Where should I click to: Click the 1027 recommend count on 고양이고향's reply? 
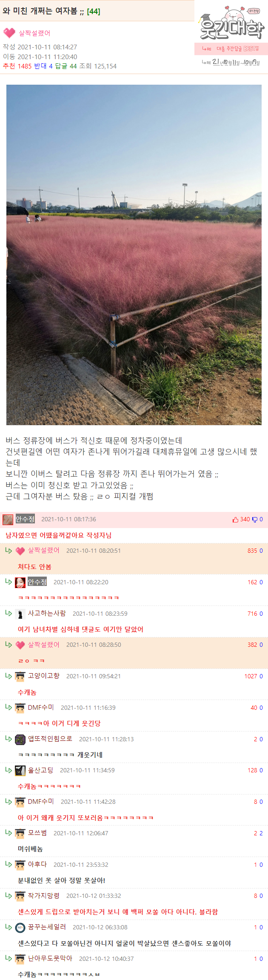pos(251,676)
